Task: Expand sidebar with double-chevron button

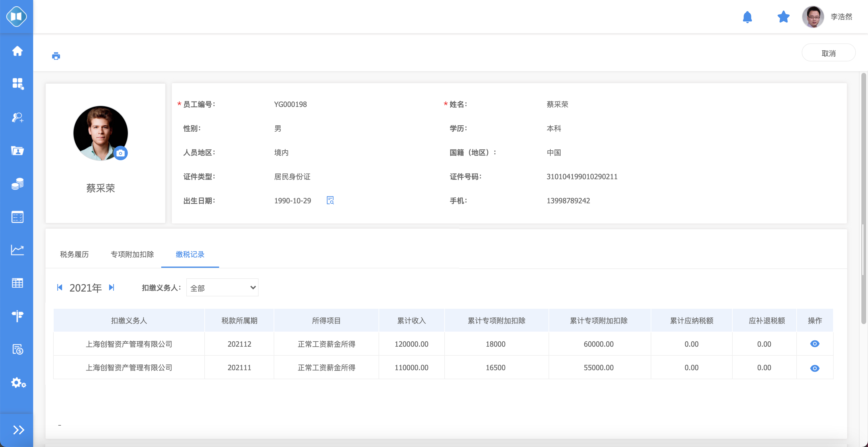Action: coord(18,430)
